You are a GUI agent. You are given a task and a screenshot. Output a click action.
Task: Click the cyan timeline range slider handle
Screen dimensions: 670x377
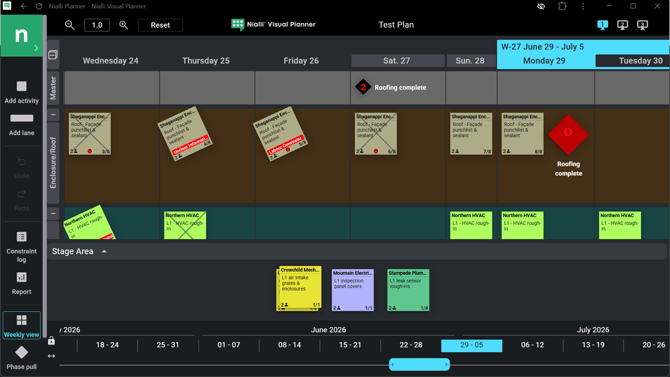tap(419, 365)
